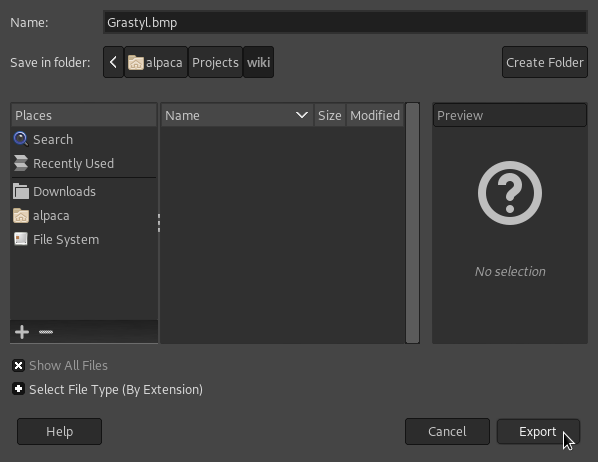598x462 pixels.
Task: Select the Downloads entry text
Action: tap(64, 191)
